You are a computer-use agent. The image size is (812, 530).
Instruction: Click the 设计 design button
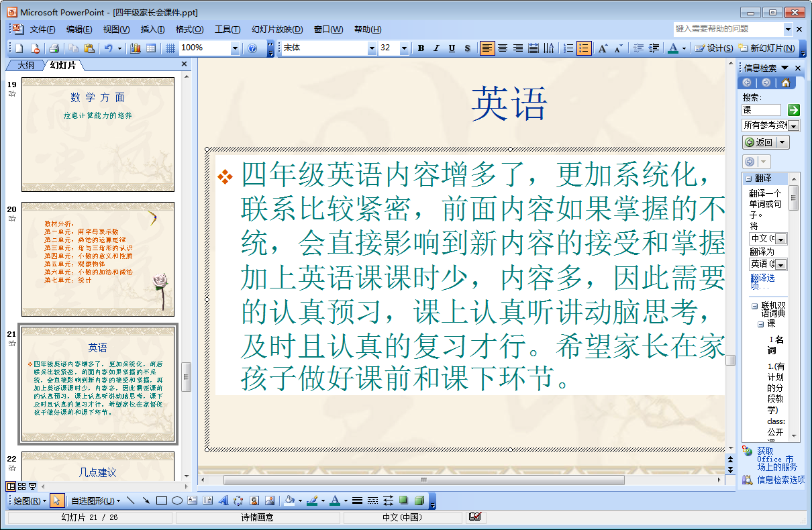click(714, 48)
